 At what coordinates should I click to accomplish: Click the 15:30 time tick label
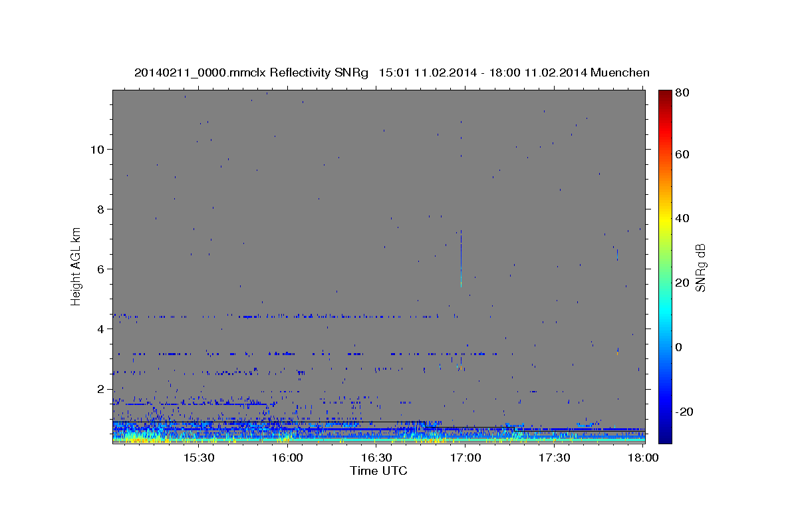[x=198, y=458]
